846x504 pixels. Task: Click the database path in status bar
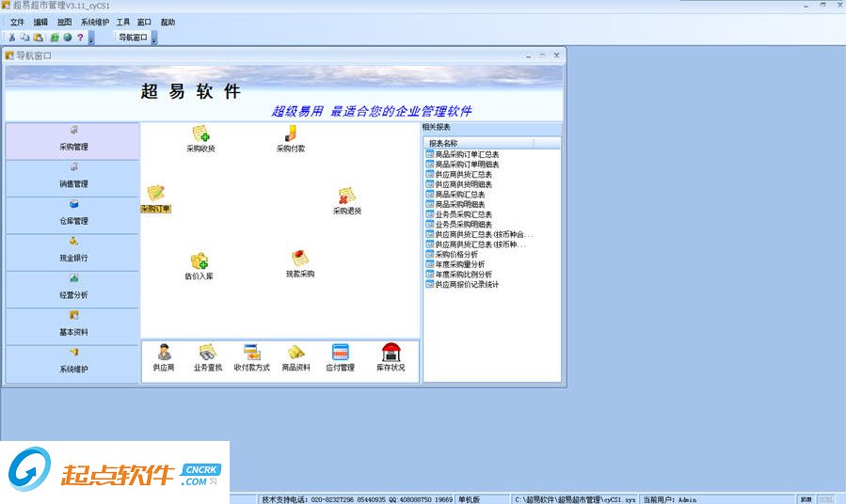[575, 499]
